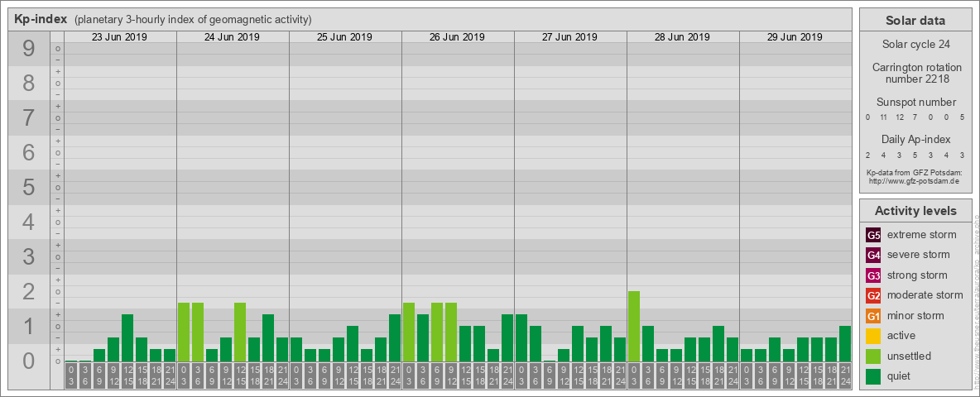Viewport: 980px width, 397px height.
Task: Click the 'Solar data' panel heading
Action: click(x=915, y=21)
